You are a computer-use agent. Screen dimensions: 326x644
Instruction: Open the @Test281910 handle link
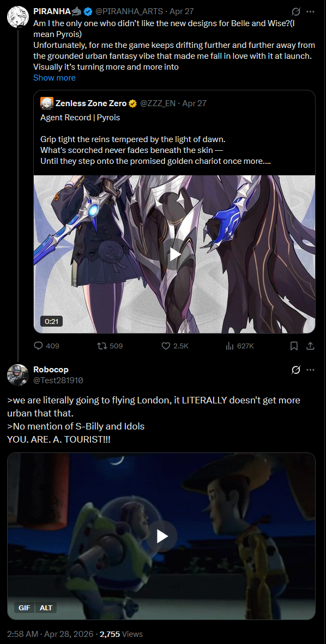58,381
